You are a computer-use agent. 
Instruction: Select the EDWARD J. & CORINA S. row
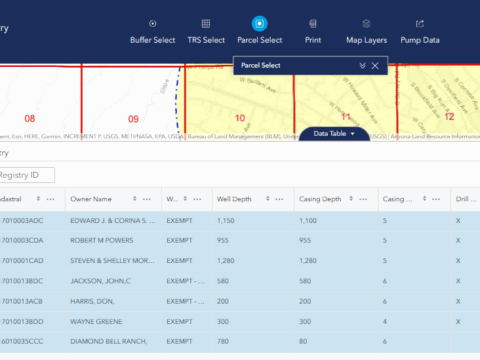coord(240,221)
